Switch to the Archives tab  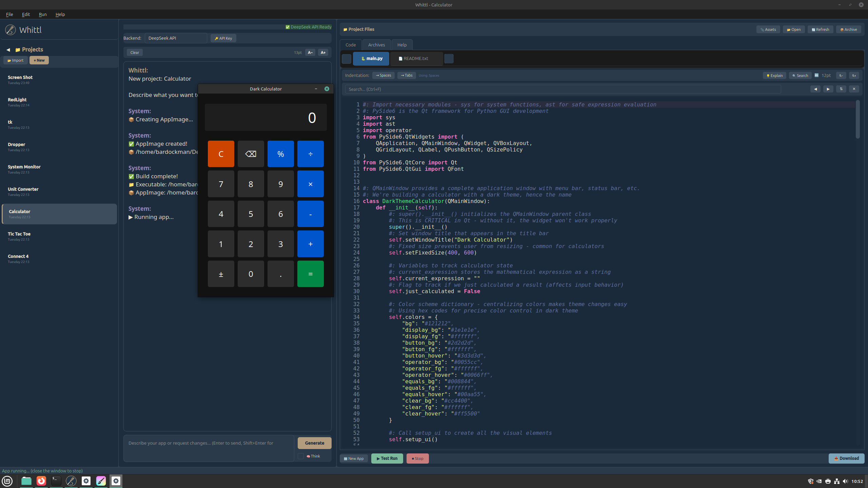tap(376, 45)
